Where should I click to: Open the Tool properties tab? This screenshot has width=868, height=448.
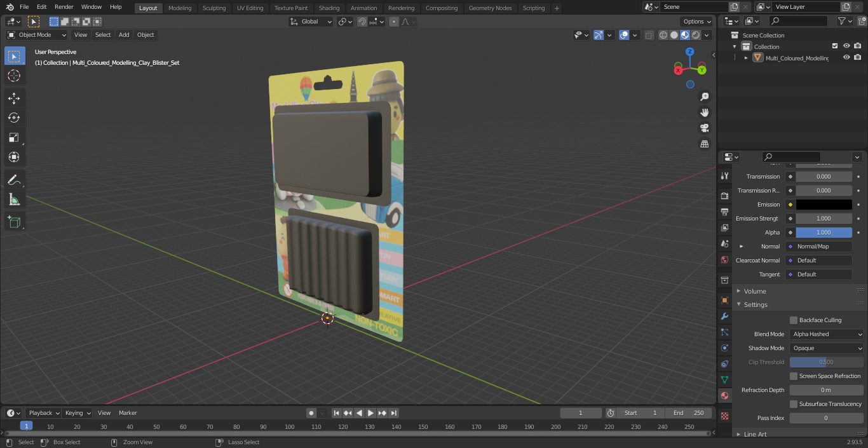pyautogui.click(x=724, y=176)
